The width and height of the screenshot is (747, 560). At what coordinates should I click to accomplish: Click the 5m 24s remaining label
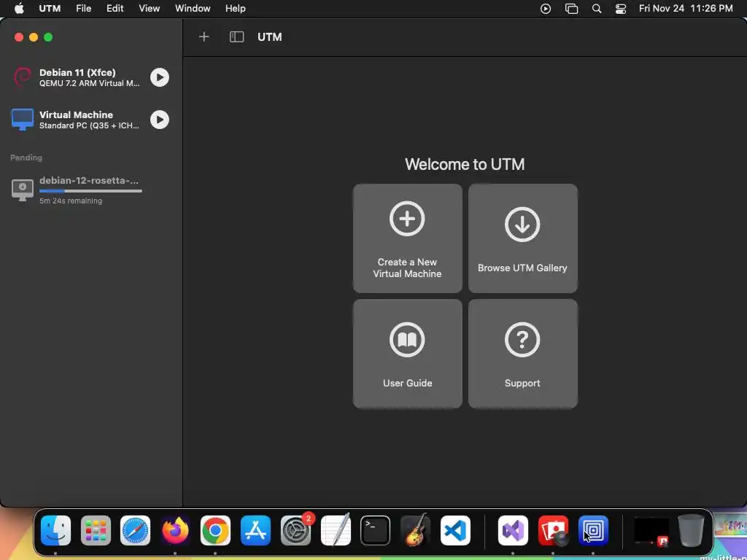click(x=71, y=201)
